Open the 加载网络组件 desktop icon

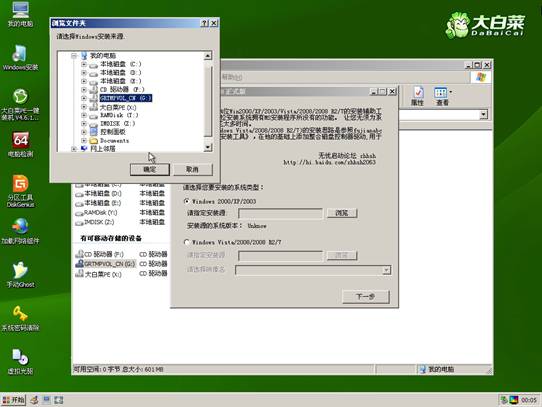click(x=20, y=231)
